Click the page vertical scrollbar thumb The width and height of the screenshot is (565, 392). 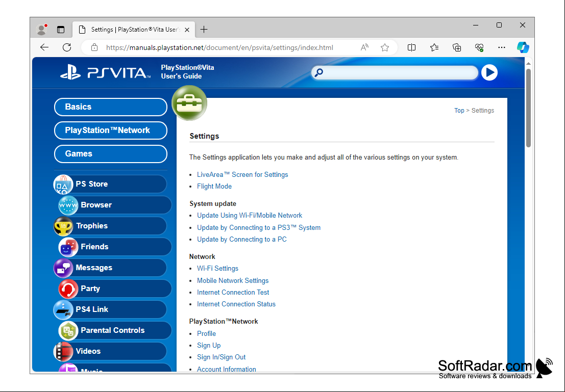pyautogui.click(x=529, y=108)
